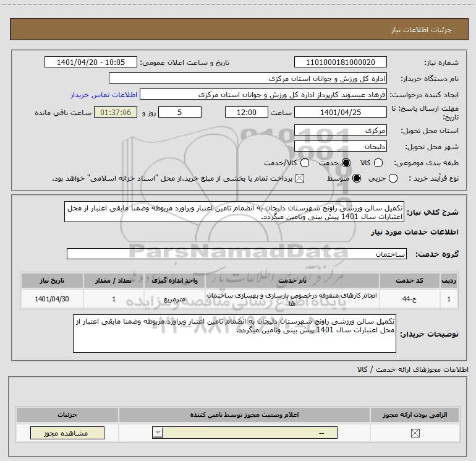Toggle the الزامی بودن ارائه مجوز checkbox

(415, 433)
